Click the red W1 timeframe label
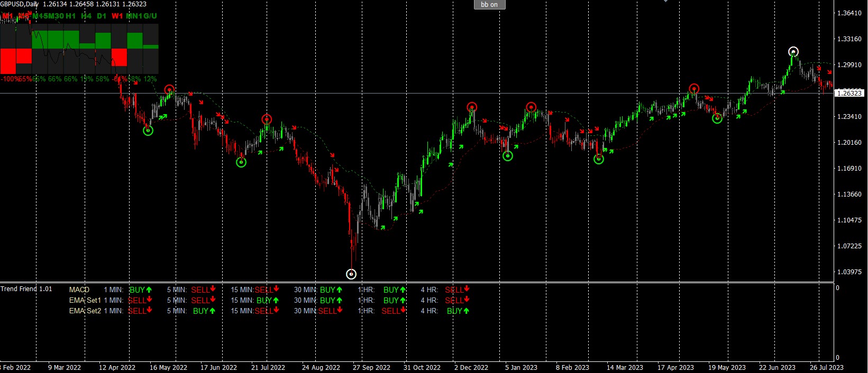 (x=117, y=16)
